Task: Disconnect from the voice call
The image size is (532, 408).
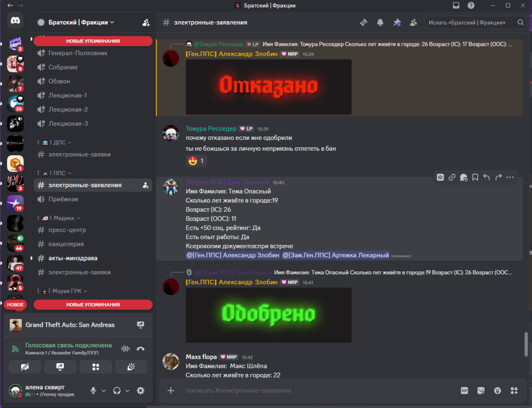Action: [140, 348]
